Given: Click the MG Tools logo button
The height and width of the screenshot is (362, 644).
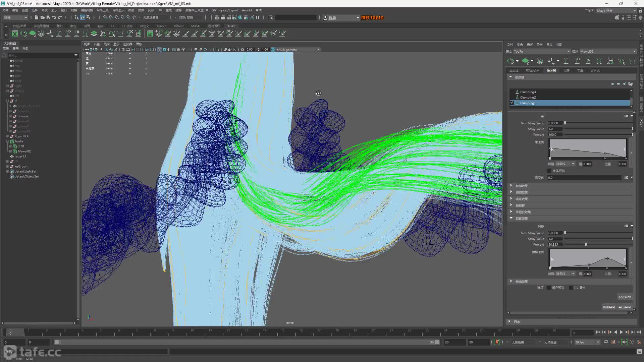Looking at the screenshot, I should point(372,17).
